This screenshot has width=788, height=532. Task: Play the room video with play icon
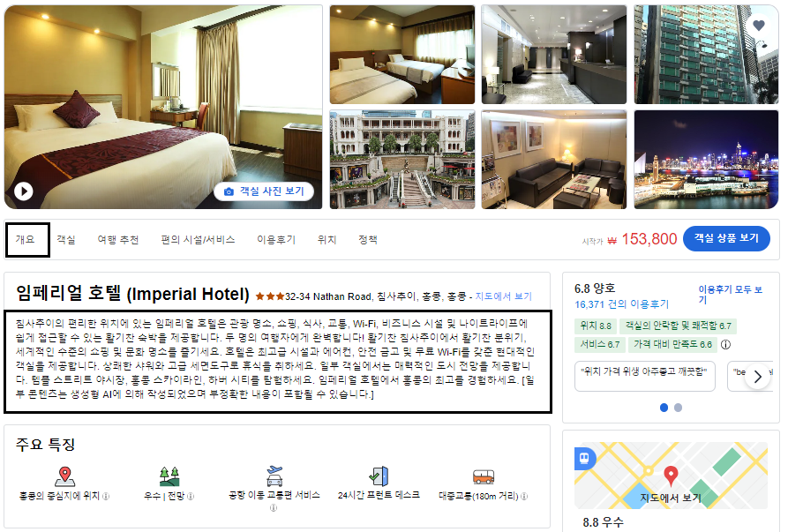24,191
